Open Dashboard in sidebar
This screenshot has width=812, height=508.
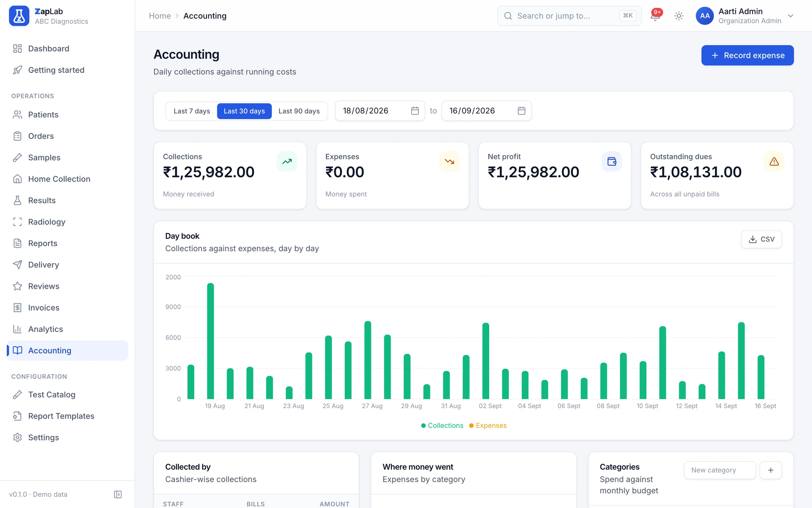coord(67,48)
